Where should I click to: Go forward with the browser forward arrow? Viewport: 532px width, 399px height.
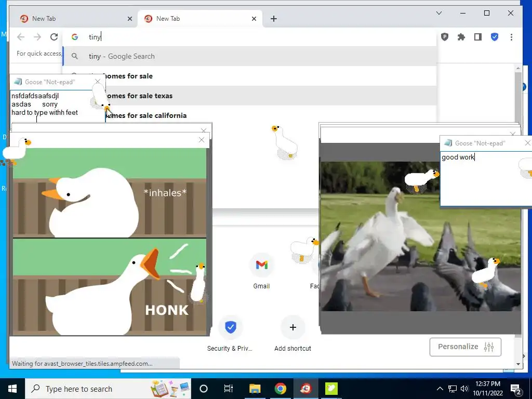pyautogui.click(x=37, y=37)
